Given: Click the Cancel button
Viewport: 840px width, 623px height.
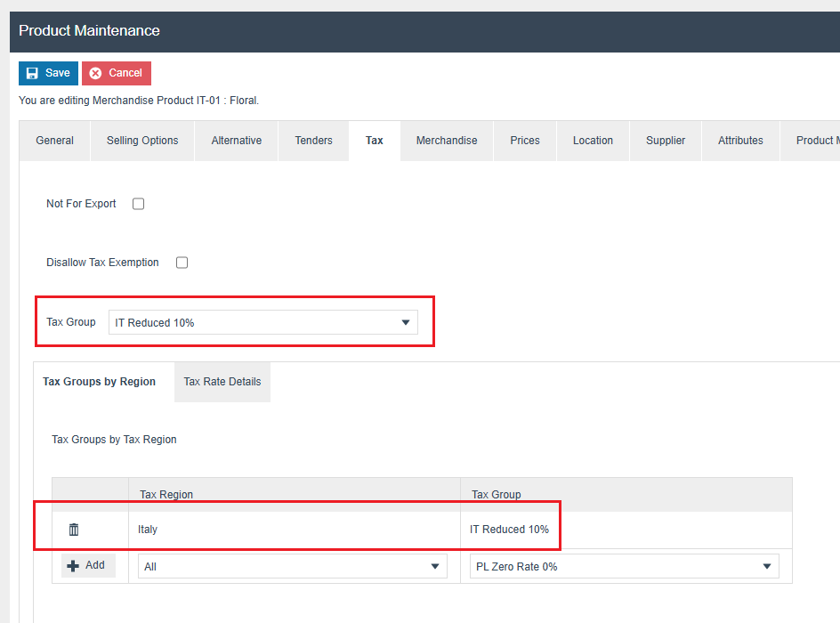Looking at the screenshot, I should tap(117, 73).
